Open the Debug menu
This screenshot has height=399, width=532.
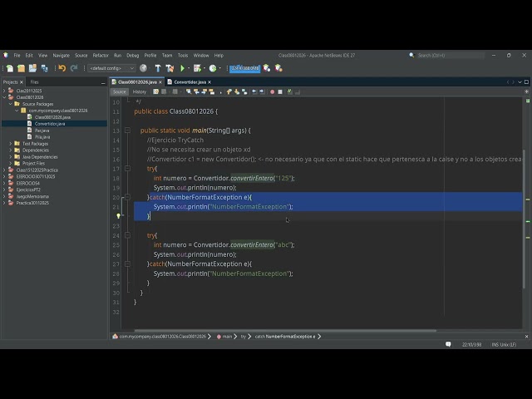pyautogui.click(x=133, y=56)
